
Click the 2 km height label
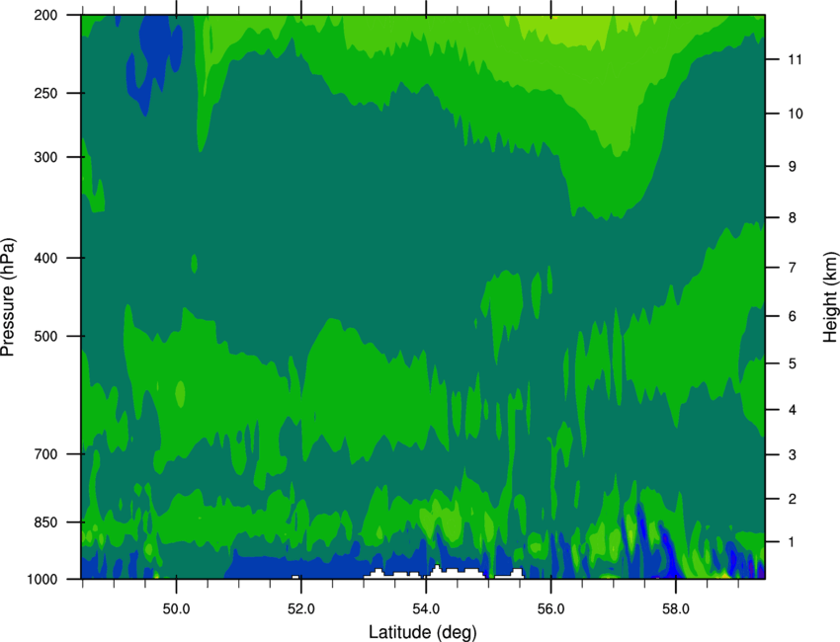[x=792, y=499]
